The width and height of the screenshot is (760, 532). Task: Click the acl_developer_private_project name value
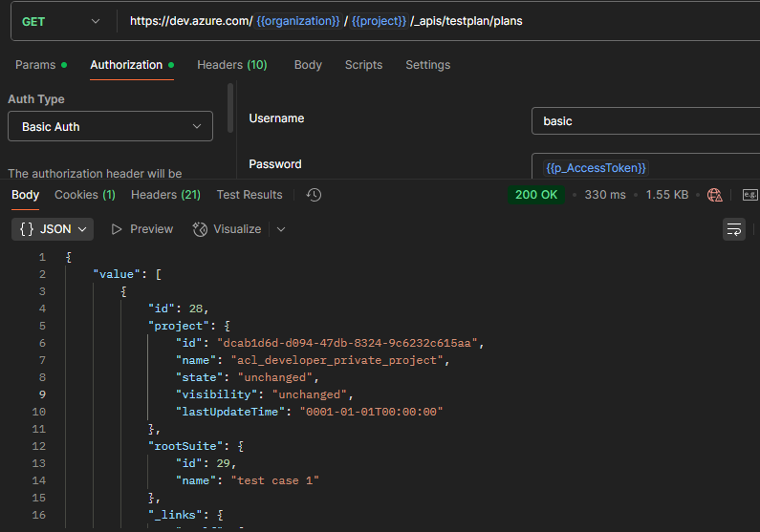pyautogui.click(x=337, y=360)
